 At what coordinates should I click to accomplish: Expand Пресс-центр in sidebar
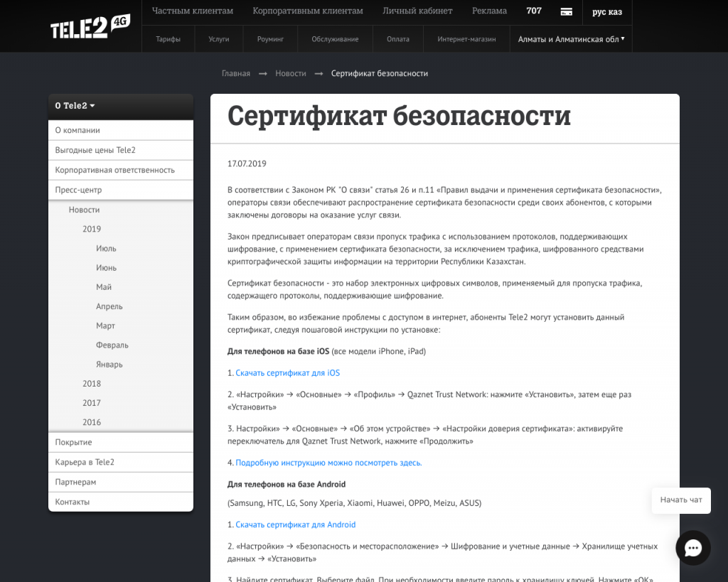pos(121,190)
